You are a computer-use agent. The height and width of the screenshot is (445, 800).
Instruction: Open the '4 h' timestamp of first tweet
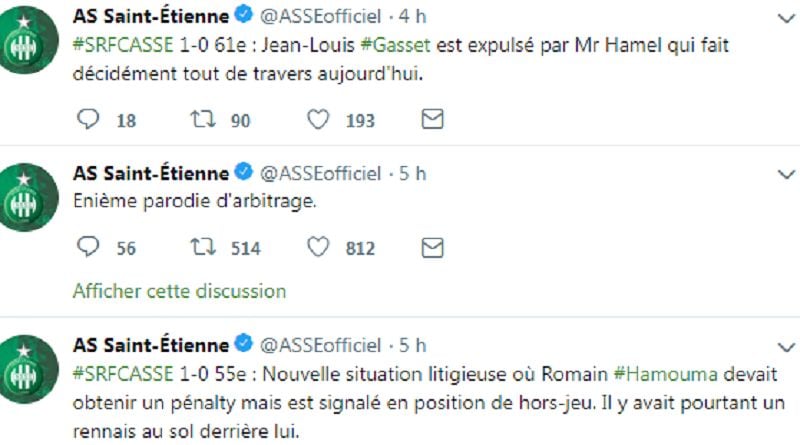coord(412,16)
